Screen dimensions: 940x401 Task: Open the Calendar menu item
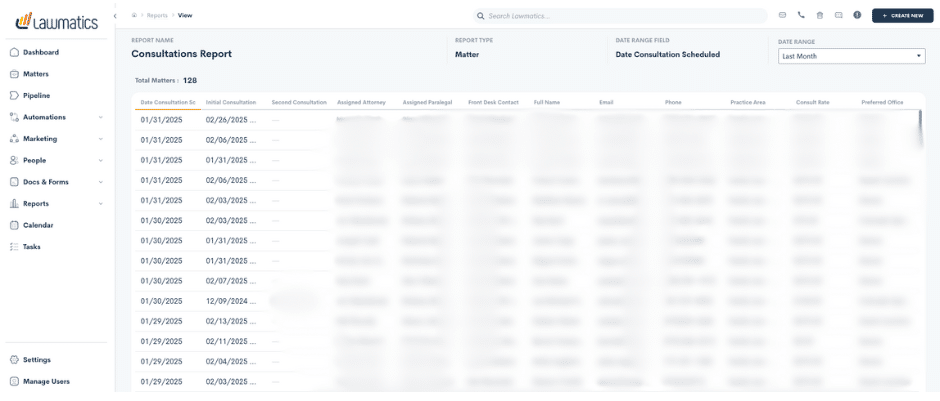(38, 225)
